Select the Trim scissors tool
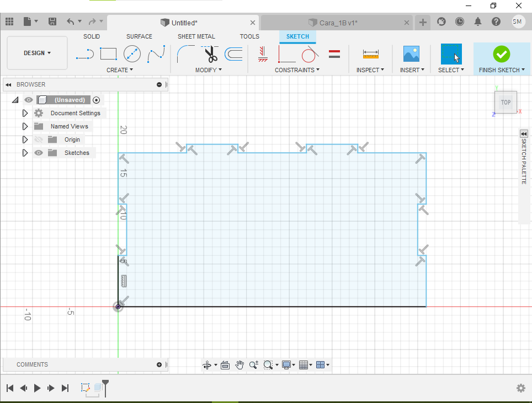This screenshot has height=403, width=532. pos(210,54)
